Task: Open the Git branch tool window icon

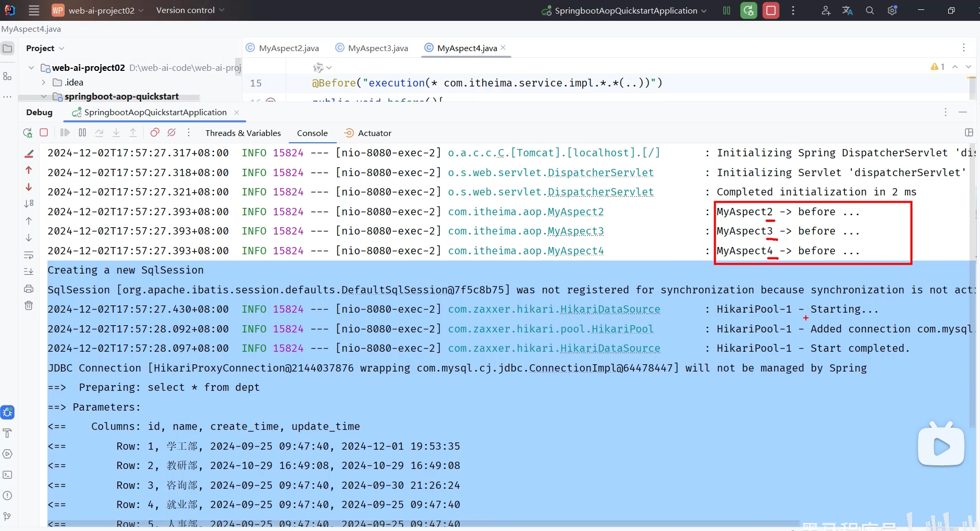Action: pos(7,516)
